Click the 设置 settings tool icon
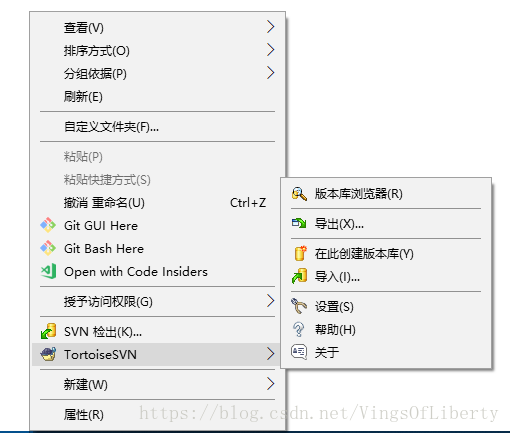510x433 pixels. [x=299, y=306]
